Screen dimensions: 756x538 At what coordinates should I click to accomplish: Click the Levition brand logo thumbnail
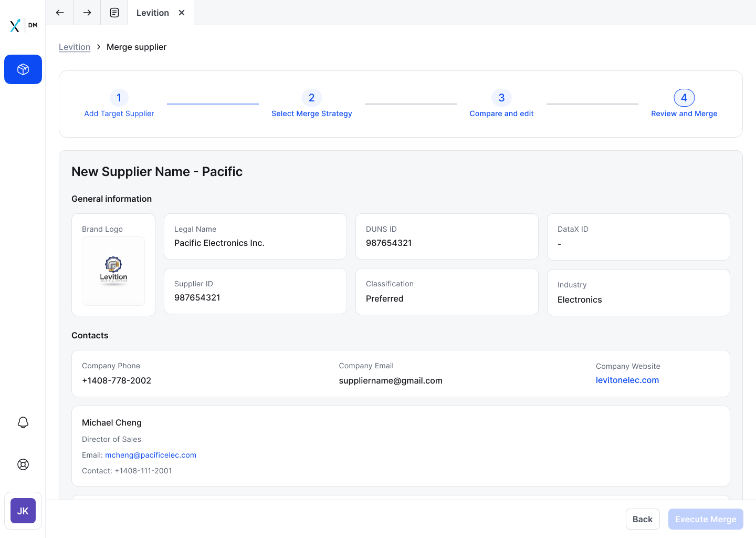[x=113, y=271]
